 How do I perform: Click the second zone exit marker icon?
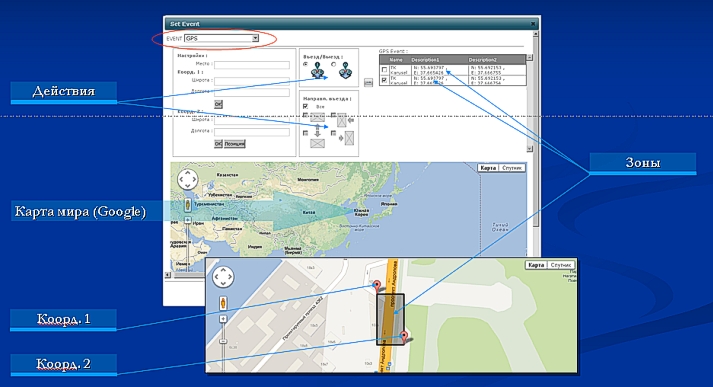[346, 70]
